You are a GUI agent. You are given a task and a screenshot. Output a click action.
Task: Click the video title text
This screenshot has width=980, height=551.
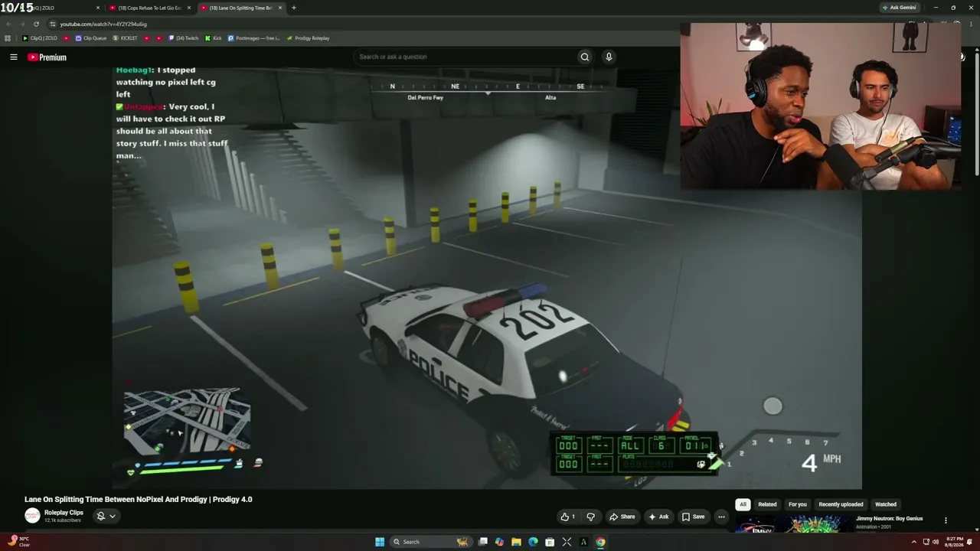point(139,500)
